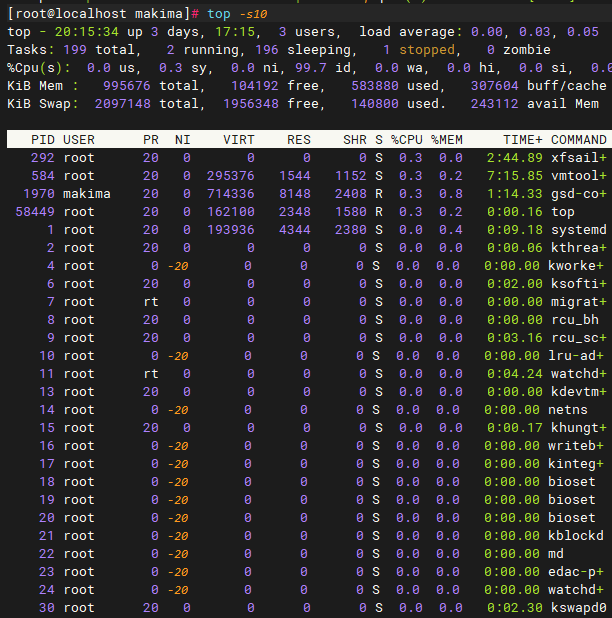Click the buff/cache value 307604

pos(495,86)
